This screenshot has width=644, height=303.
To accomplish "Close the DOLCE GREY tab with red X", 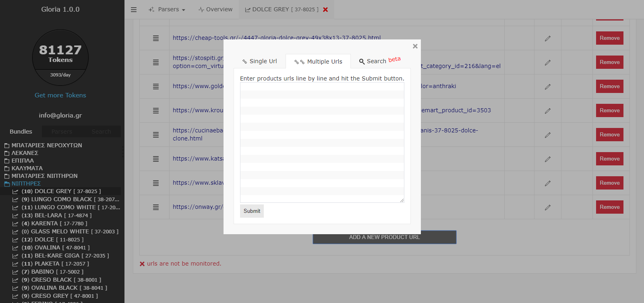I will pyautogui.click(x=325, y=10).
